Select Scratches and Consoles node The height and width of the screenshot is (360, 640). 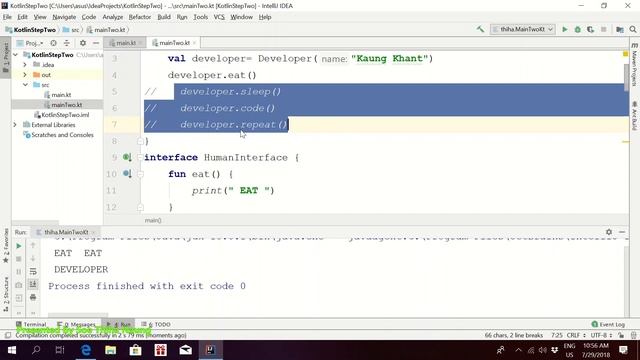point(58,135)
